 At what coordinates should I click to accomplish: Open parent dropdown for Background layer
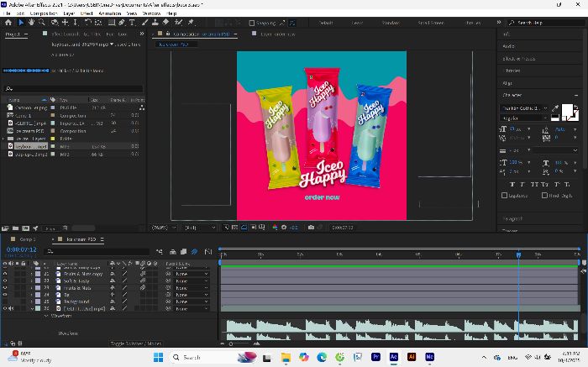(x=192, y=301)
